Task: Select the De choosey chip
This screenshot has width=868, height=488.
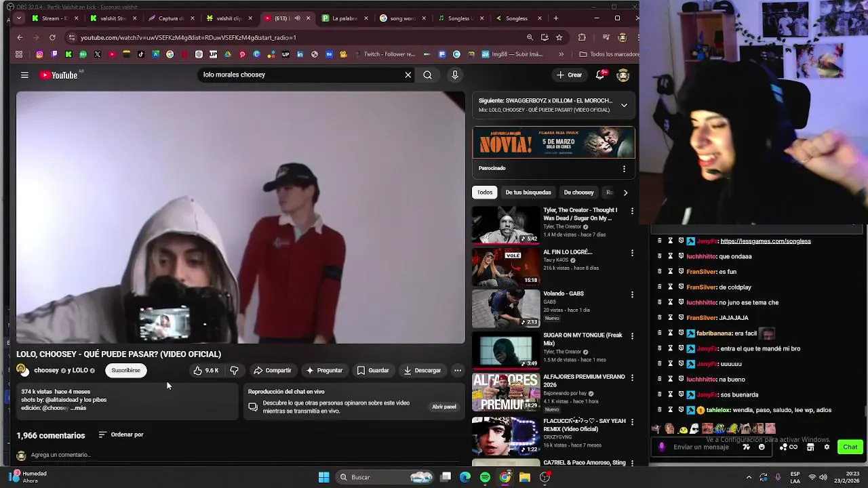Action: (x=578, y=192)
